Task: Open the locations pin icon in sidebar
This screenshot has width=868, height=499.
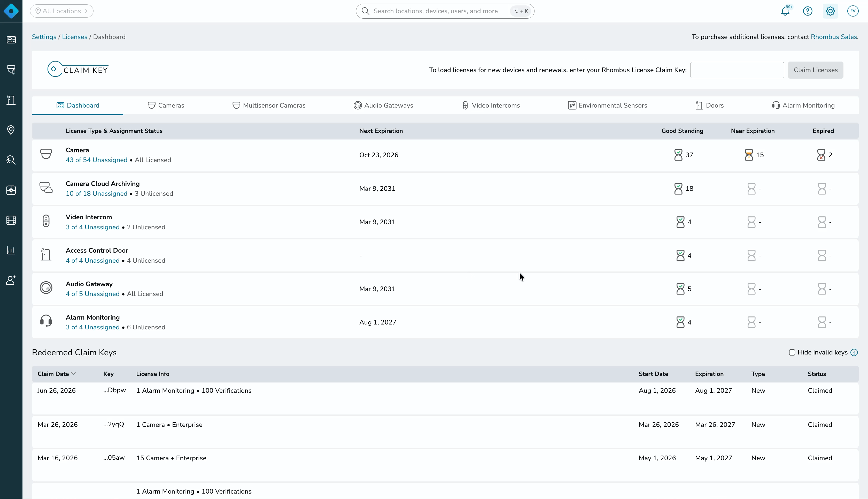Action: click(11, 130)
